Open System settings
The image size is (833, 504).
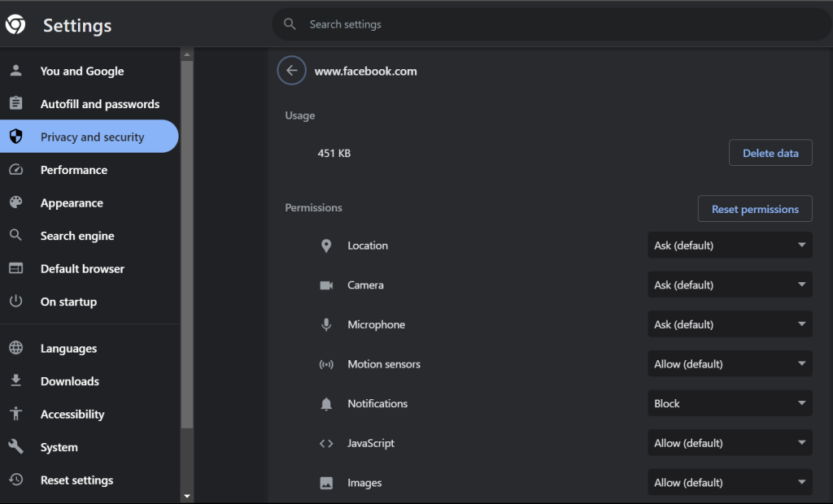pos(89,446)
